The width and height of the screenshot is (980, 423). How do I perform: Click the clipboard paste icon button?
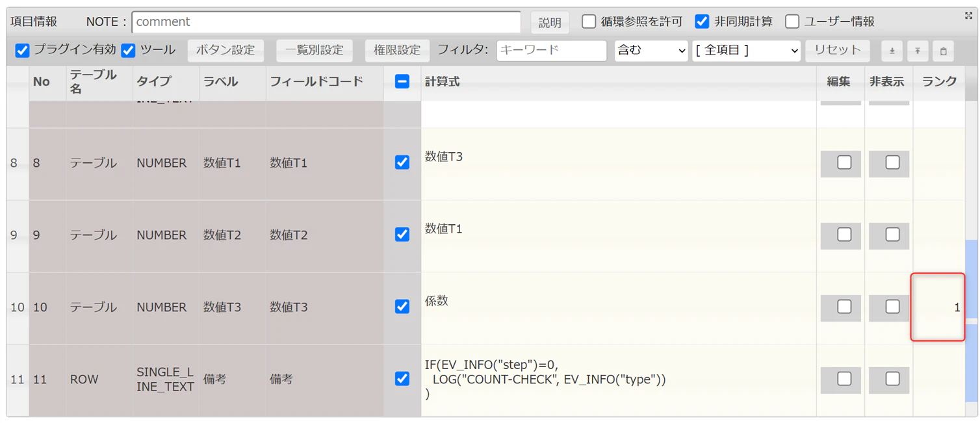tap(944, 51)
